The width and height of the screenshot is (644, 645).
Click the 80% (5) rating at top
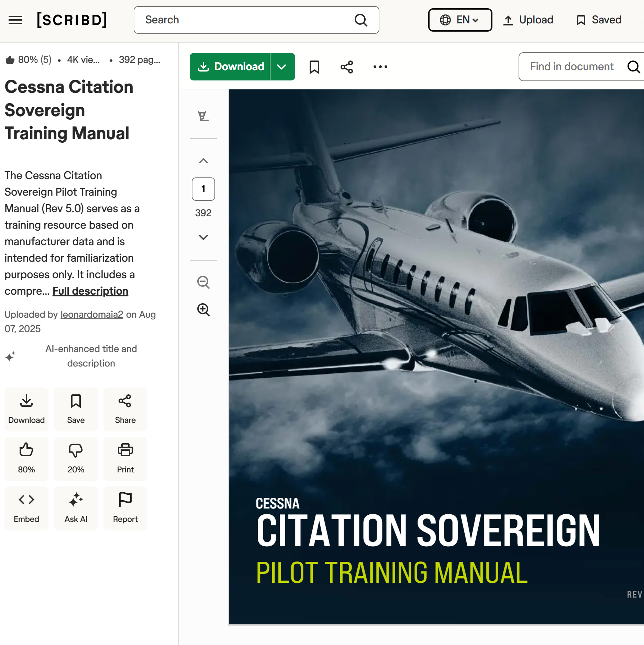29,60
